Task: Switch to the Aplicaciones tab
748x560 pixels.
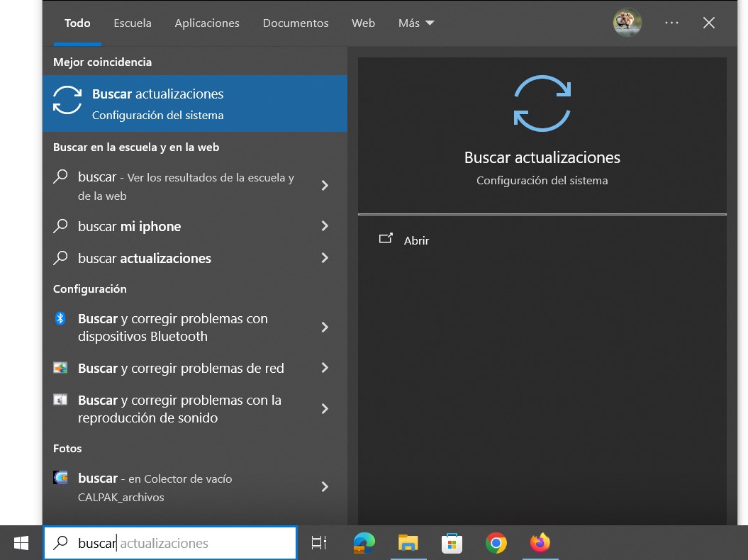Action: pos(206,23)
